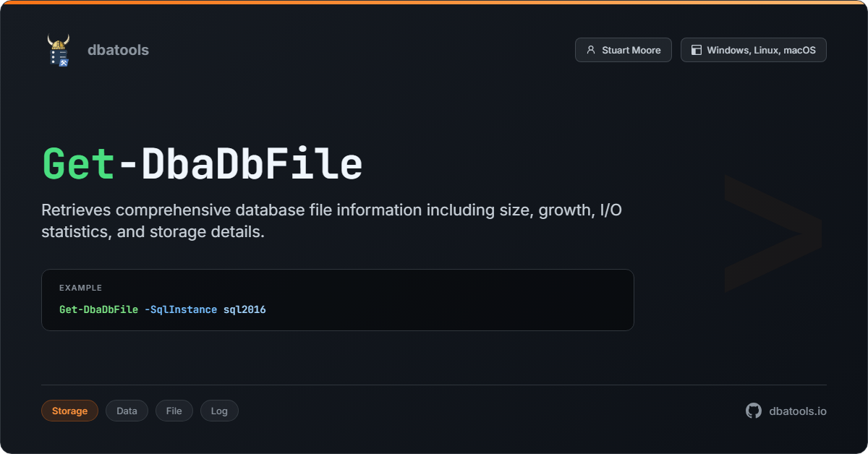Screen dimensions: 868x454
Task: Choose the Log tag
Action: pyautogui.click(x=219, y=411)
